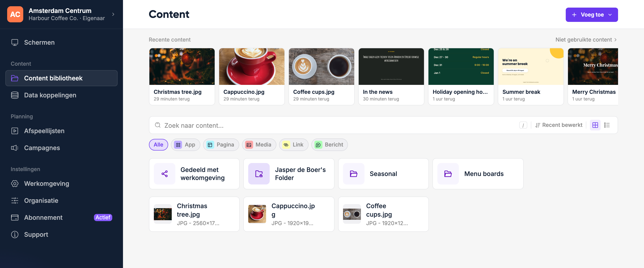The width and height of the screenshot is (644, 268).
Task: Select the Alle filter chip
Action: click(x=159, y=145)
